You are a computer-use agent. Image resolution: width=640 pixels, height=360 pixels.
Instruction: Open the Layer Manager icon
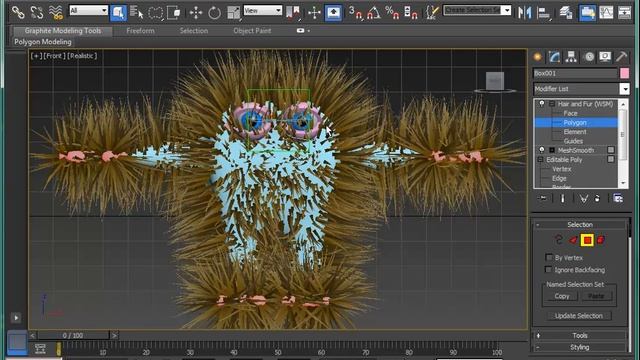[566, 13]
